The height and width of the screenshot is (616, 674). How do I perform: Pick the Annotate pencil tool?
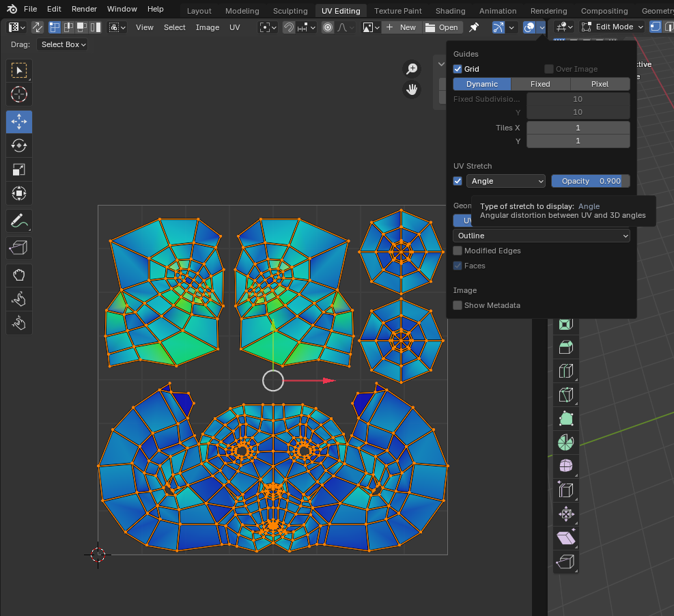(x=19, y=221)
